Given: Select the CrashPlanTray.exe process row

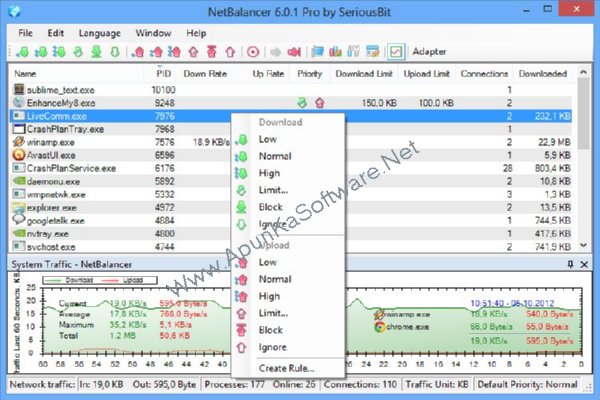Looking at the screenshot, I should pyautogui.click(x=291, y=129).
